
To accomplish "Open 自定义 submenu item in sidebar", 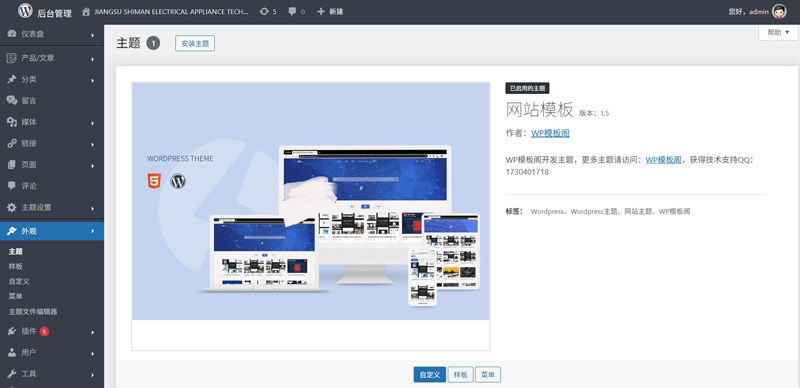I will 19,281.
